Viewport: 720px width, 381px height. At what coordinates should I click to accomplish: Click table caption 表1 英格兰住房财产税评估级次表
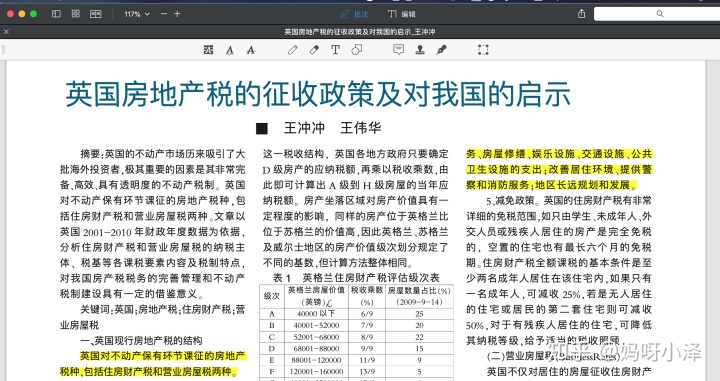coord(356,278)
